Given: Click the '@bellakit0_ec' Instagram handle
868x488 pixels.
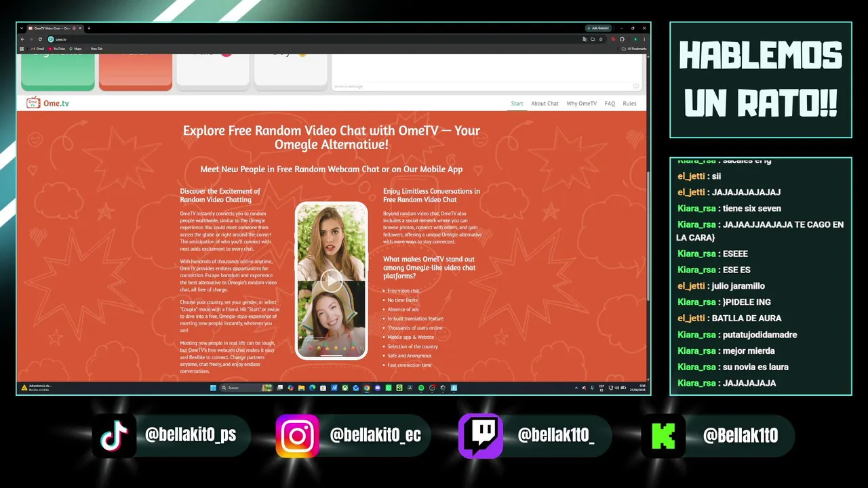Looking at the screenshot, I should (x=375, y=435).
